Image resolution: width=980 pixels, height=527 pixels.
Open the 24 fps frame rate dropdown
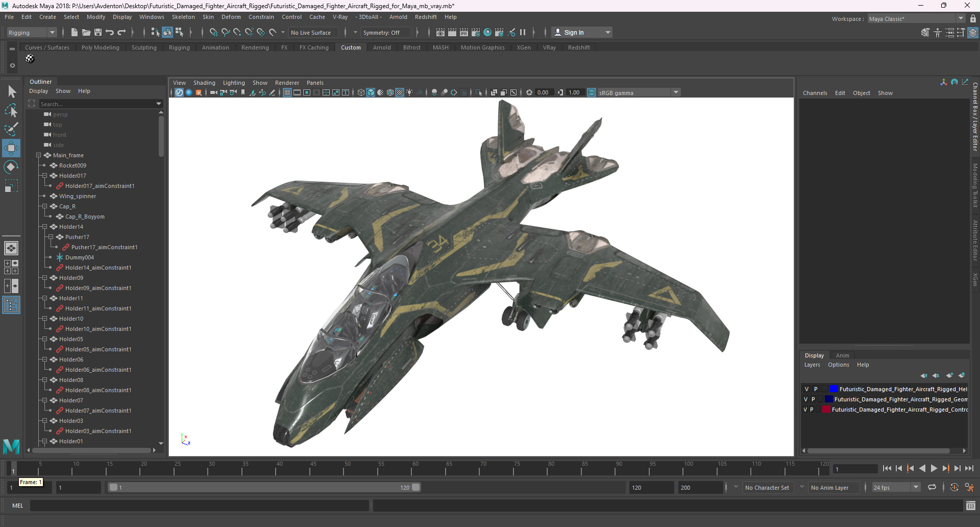pyautogui.click(x=916, y=487)
